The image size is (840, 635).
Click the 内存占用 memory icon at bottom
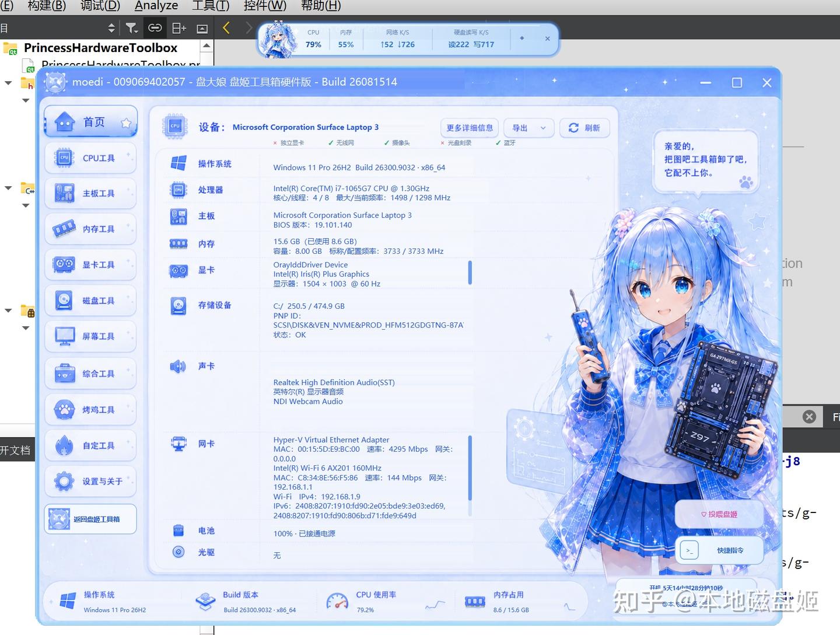pos(475,601)
